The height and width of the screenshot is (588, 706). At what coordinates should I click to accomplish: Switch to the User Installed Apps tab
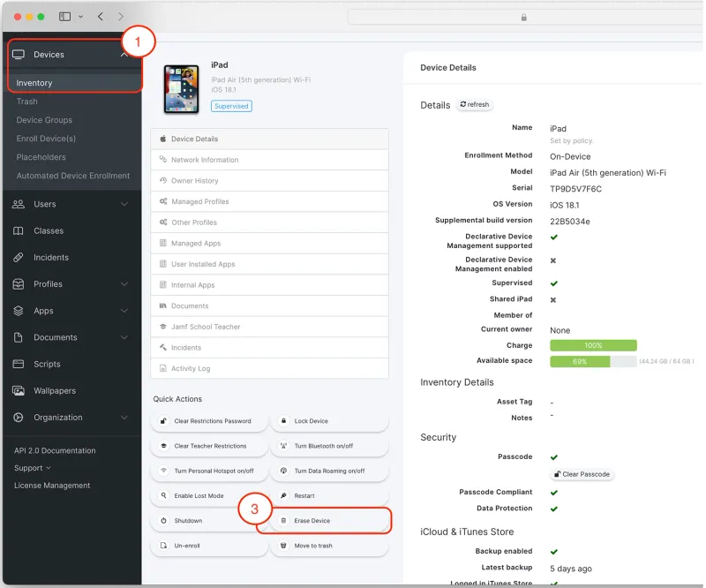tap(270, 264)
